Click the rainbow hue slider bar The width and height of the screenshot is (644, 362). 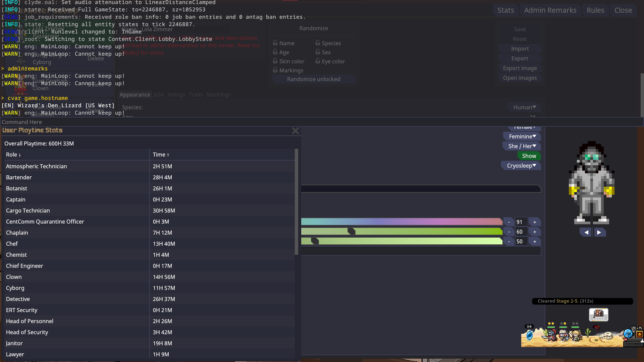point(402,222)
